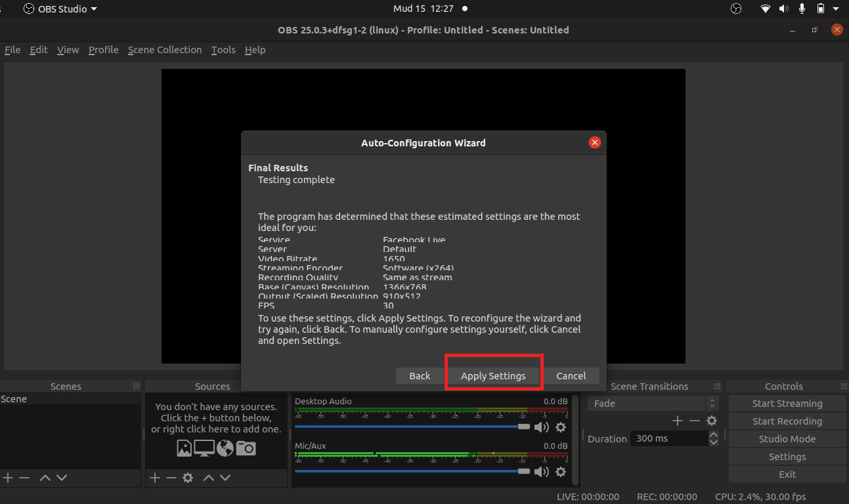
Task: Open system volume indicator
Action: (784, 9)
